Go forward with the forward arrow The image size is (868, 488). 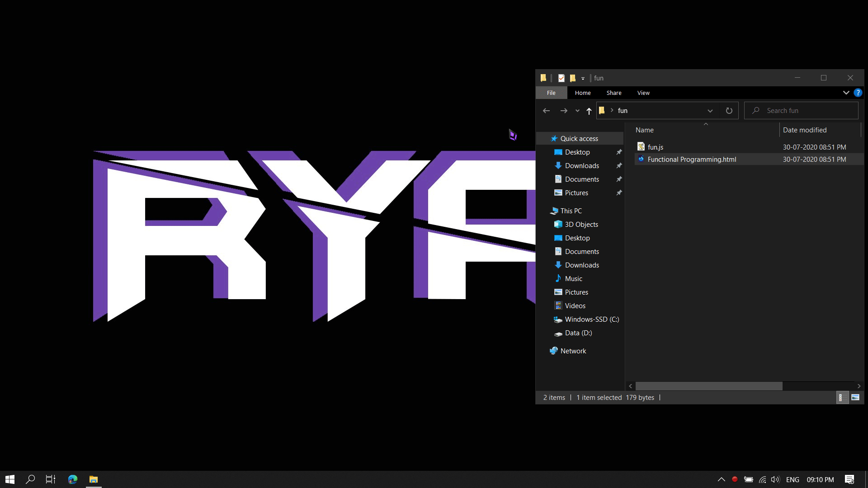pos(563,111)
